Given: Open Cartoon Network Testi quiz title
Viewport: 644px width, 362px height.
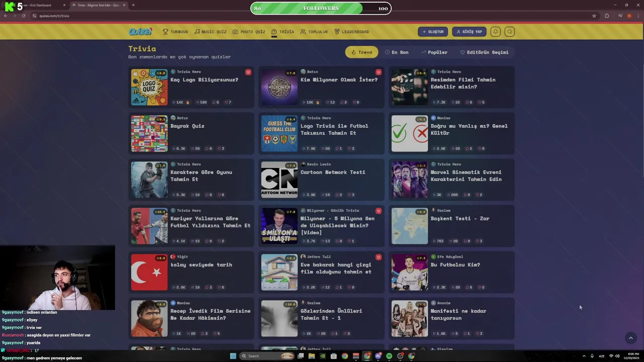Looking at the screenshot, I should pyautogui.click(x=333, y=172).
